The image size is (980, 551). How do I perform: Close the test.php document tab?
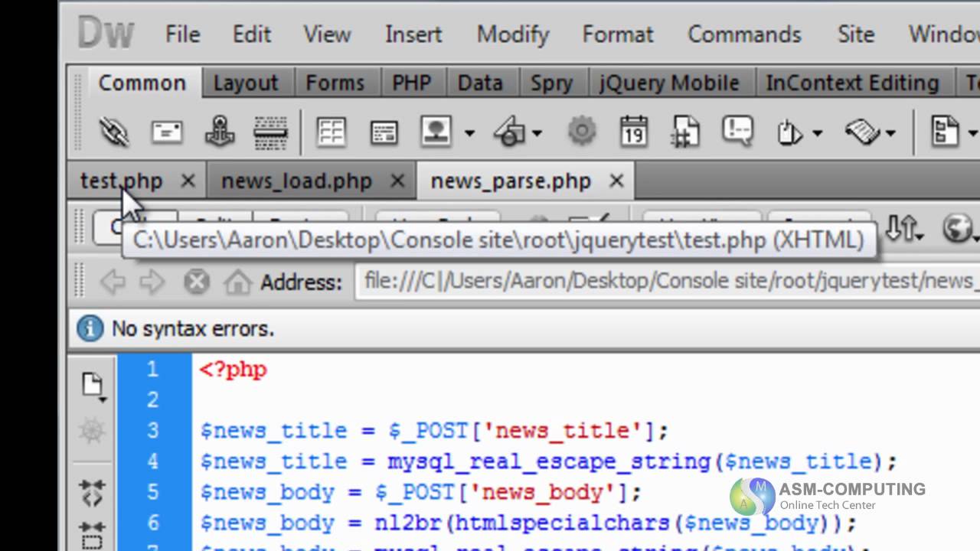pyautogui.click(x=188, y=181)
